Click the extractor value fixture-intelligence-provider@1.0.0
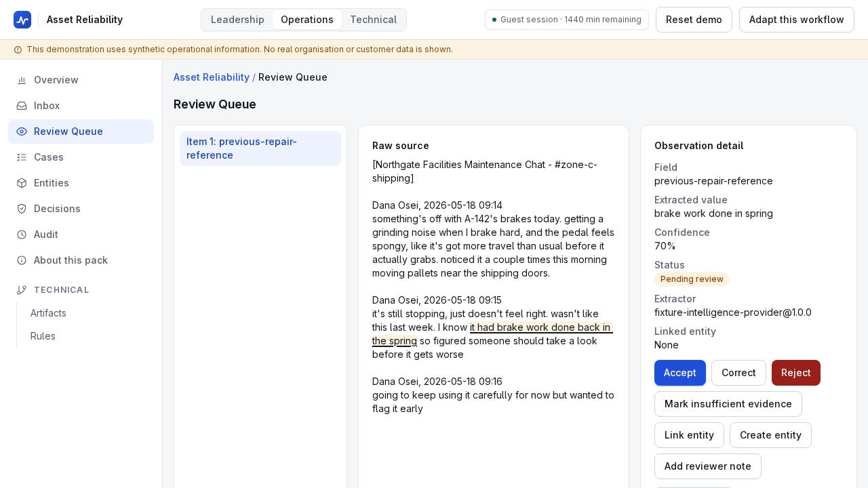868x488 pixels. click(733, 312)
